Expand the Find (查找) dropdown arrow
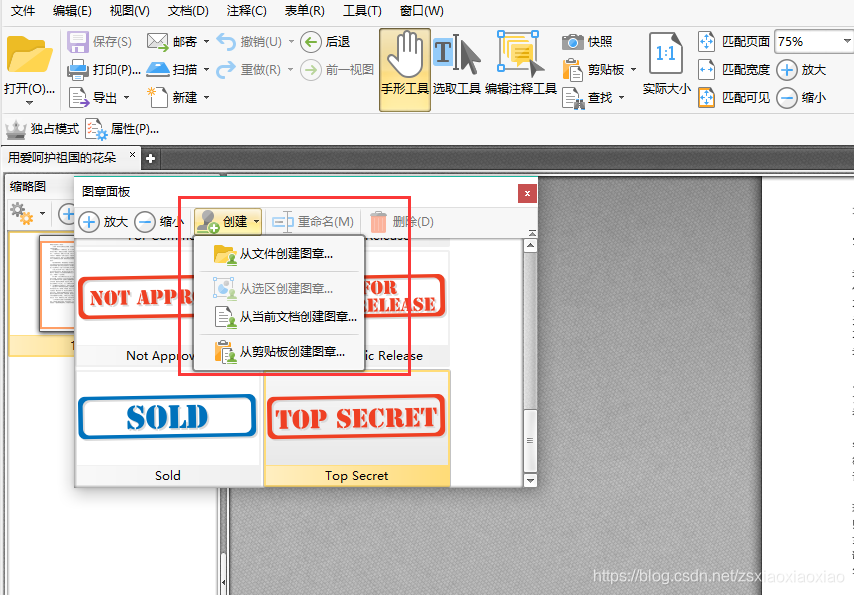854x595 pixels. pyautogui.click(x=621, y=98)
